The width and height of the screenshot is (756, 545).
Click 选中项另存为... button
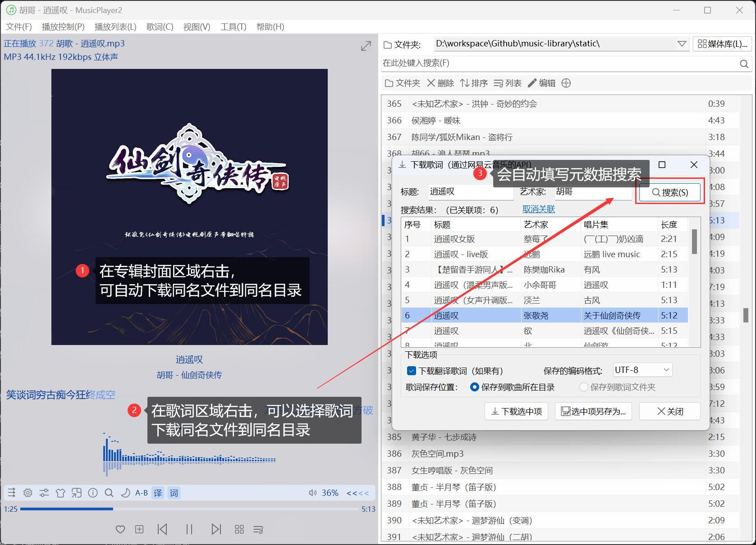pos(593,411)
